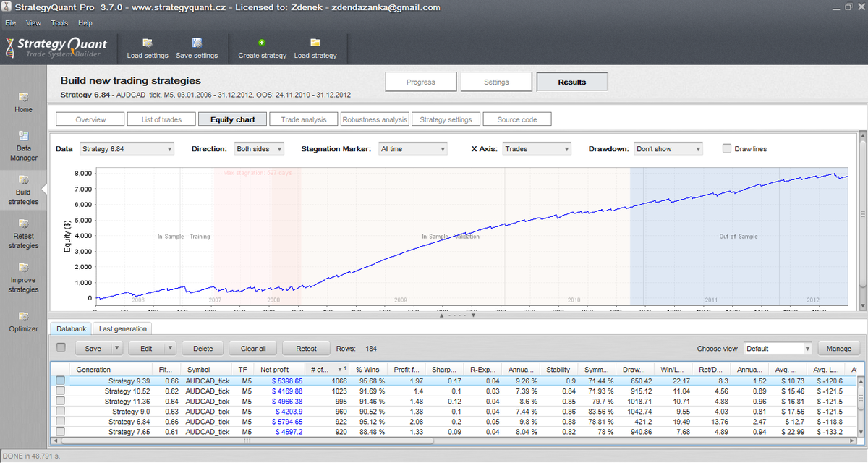Open the X Axis dropdown set to Trades
Image resolution: width=868 pixels, height=463 pixels.
537,149
